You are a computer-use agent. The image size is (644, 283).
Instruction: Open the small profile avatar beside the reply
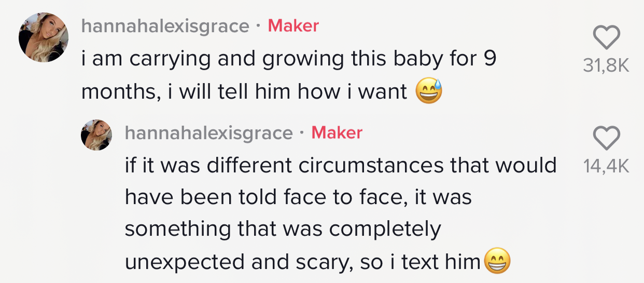pyautogui.click(x=96, y=135)
